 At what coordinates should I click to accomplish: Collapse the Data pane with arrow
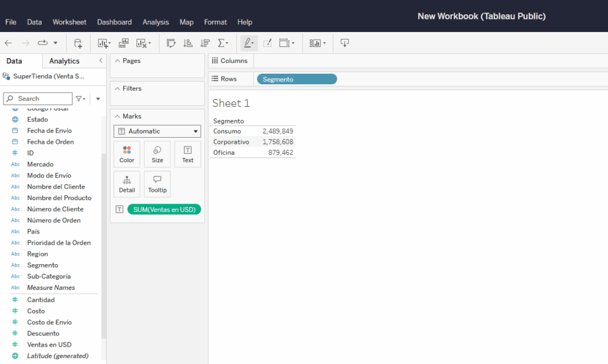tap(100, 61)
